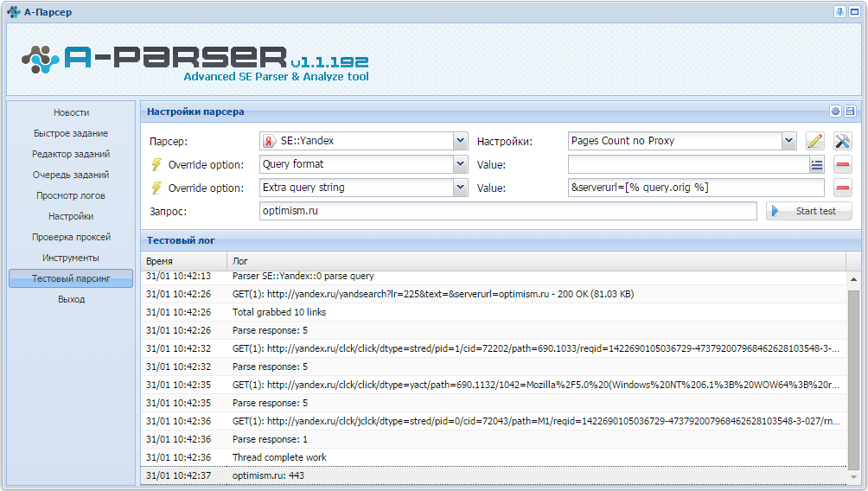Select 'Parse response: 5' row at 10:42:32
Screen dimensions: 868x491
point(494,367)
